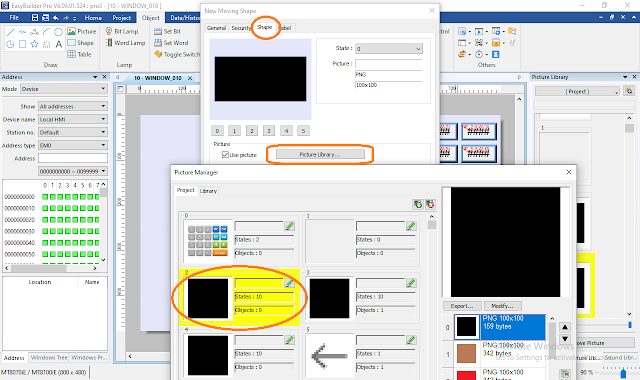640x380 pixels.
Task: Select keypad picture 0 thumbnail
Action: tap(208, 240)
